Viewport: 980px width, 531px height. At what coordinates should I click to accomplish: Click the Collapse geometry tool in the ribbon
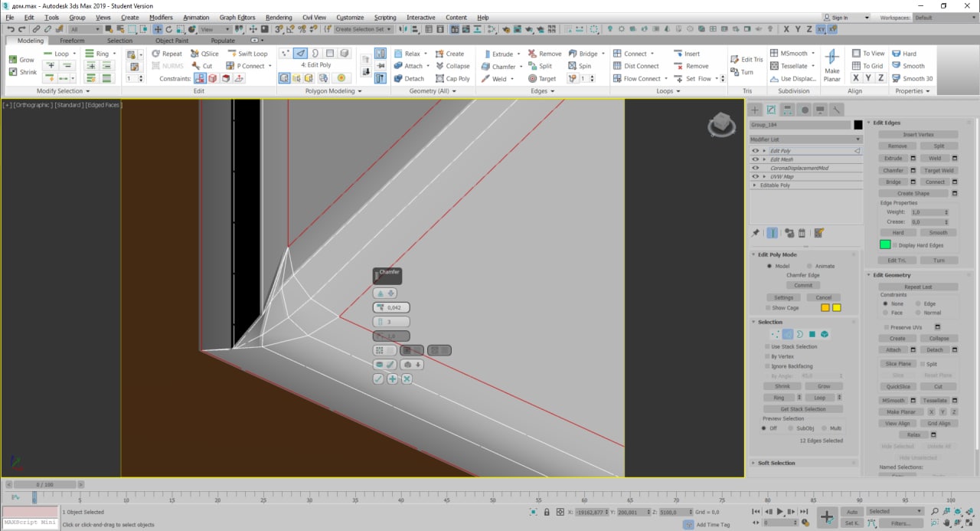click(452, 66)
